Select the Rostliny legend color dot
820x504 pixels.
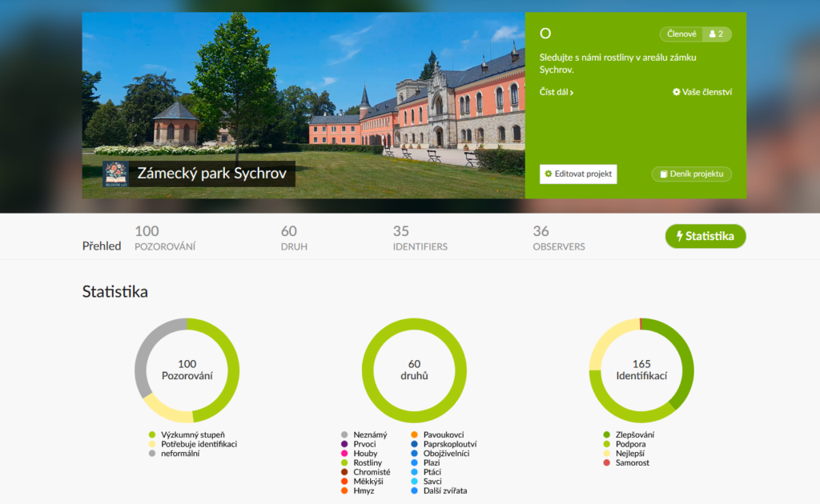pyautogui.click(x=344, y=462)
